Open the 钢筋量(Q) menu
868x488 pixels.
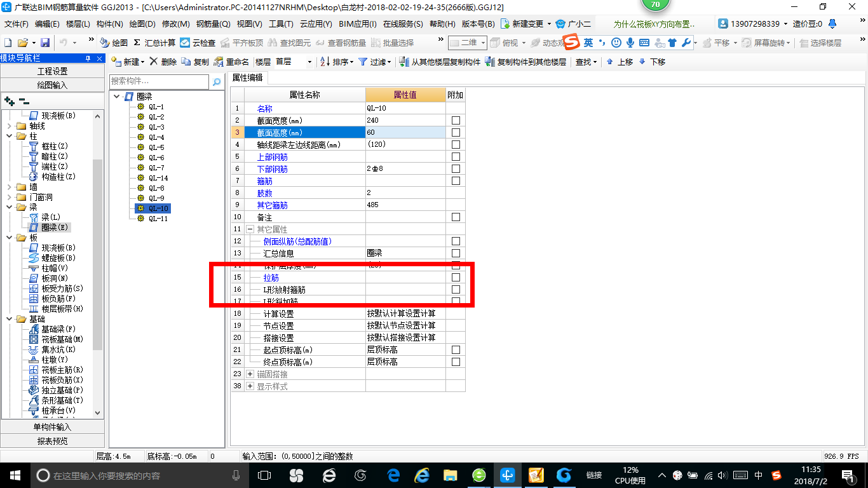tap(213, 24)
